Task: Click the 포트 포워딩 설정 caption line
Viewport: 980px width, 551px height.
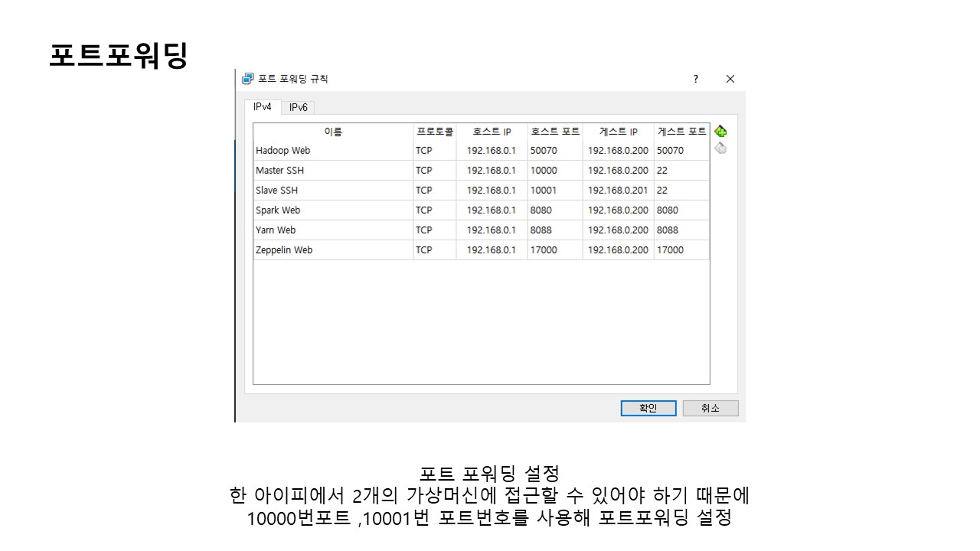Action: 490,473
